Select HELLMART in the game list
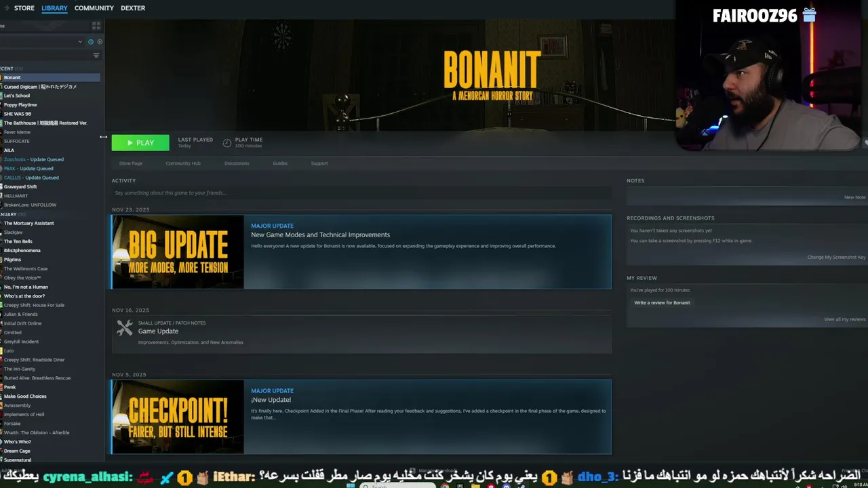Viewport: 868px width, 488px height. click(16, 196)
